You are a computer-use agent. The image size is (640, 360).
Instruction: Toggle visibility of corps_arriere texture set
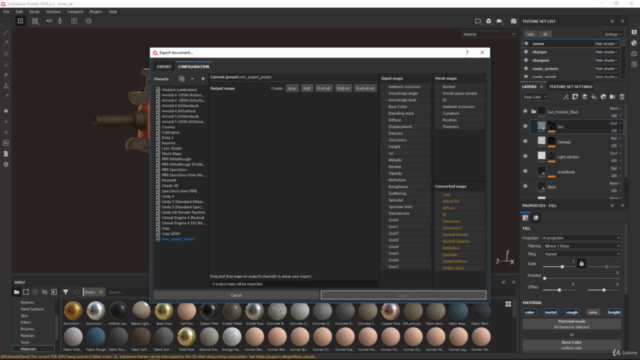[526, 69]
